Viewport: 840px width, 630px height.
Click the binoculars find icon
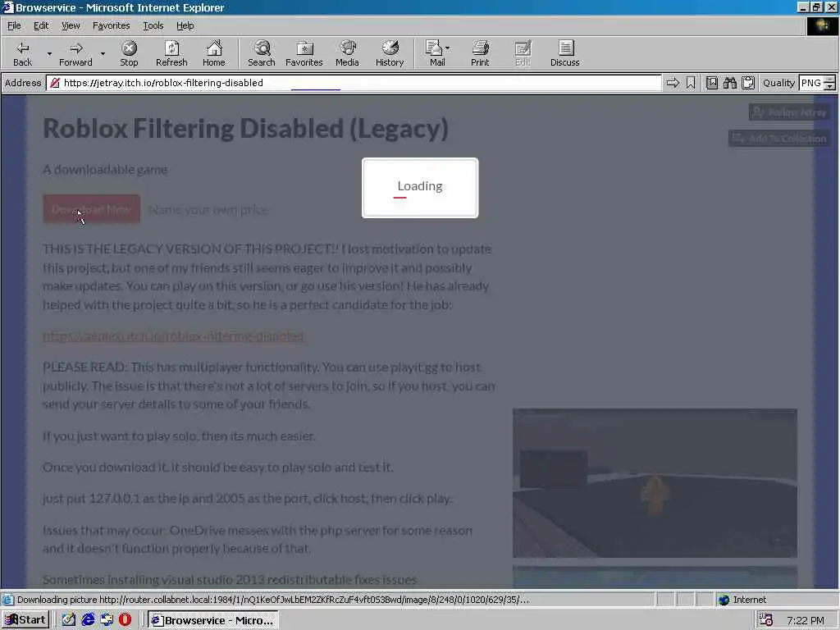(729, 83)
